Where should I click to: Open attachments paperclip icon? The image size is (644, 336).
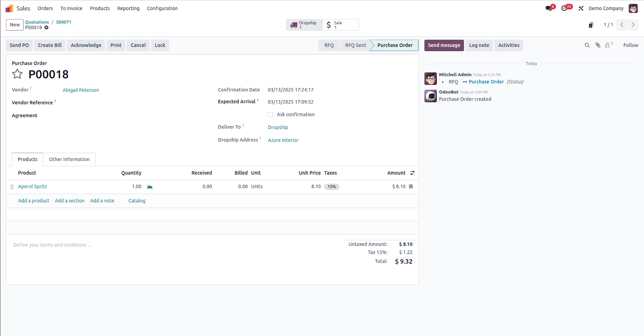pyautogui.click(x=598, y=45)
